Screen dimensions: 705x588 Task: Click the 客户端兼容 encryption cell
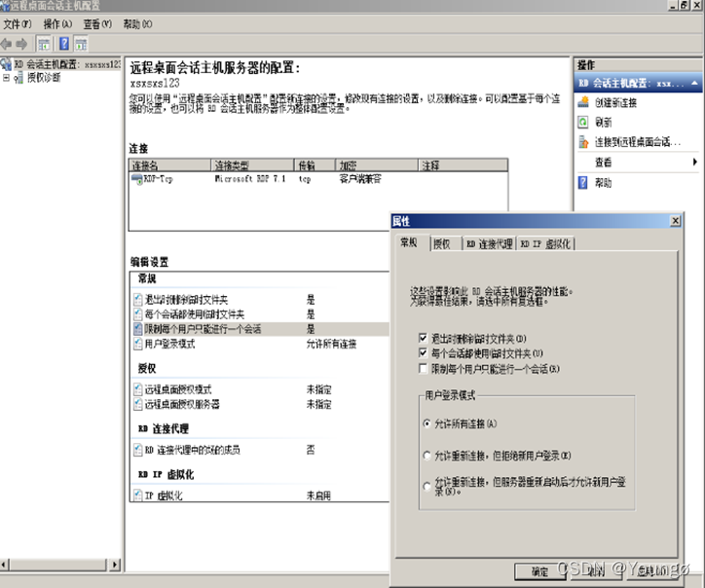coord(360,179)
